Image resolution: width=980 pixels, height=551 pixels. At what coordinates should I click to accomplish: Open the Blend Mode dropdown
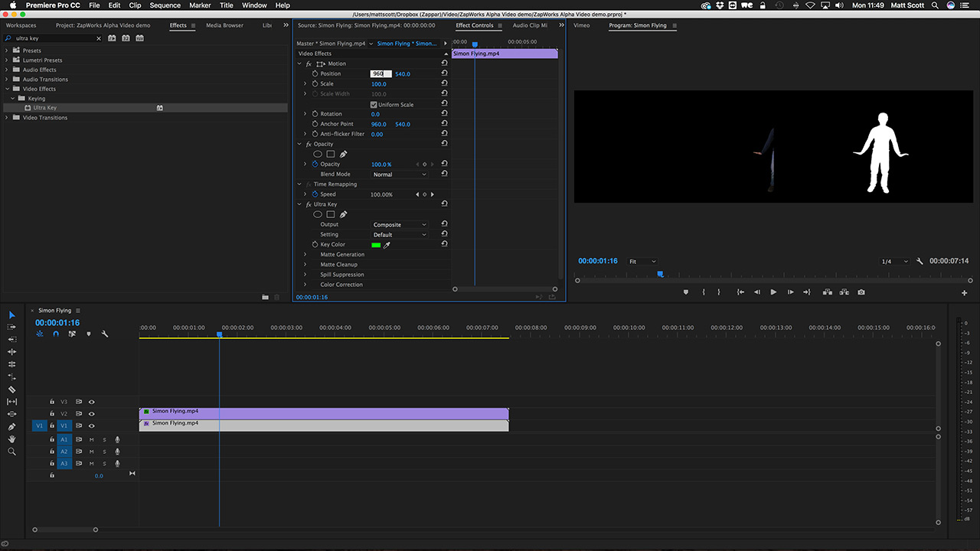pos(400,174)
